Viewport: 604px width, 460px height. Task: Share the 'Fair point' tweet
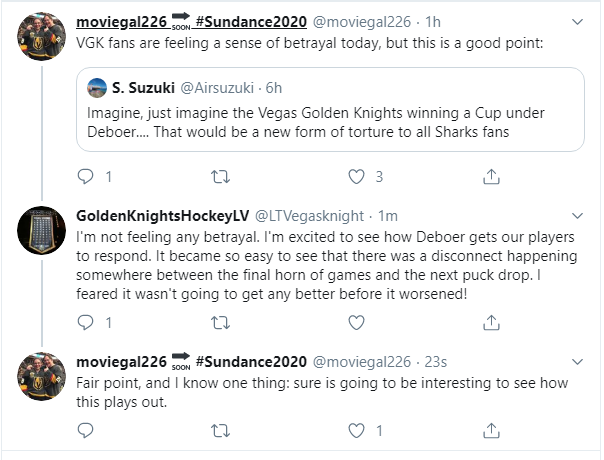pos(491,431)
